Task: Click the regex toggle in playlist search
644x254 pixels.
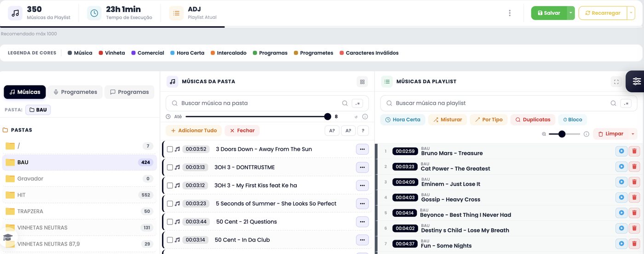Action: [x=626, y=104]
